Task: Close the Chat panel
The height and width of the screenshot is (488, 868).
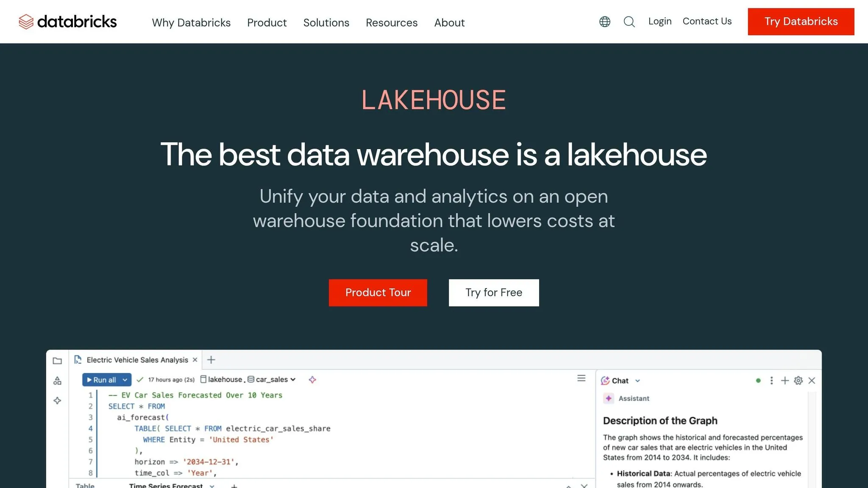Action: pyautogui.click(x=812, y=380)
